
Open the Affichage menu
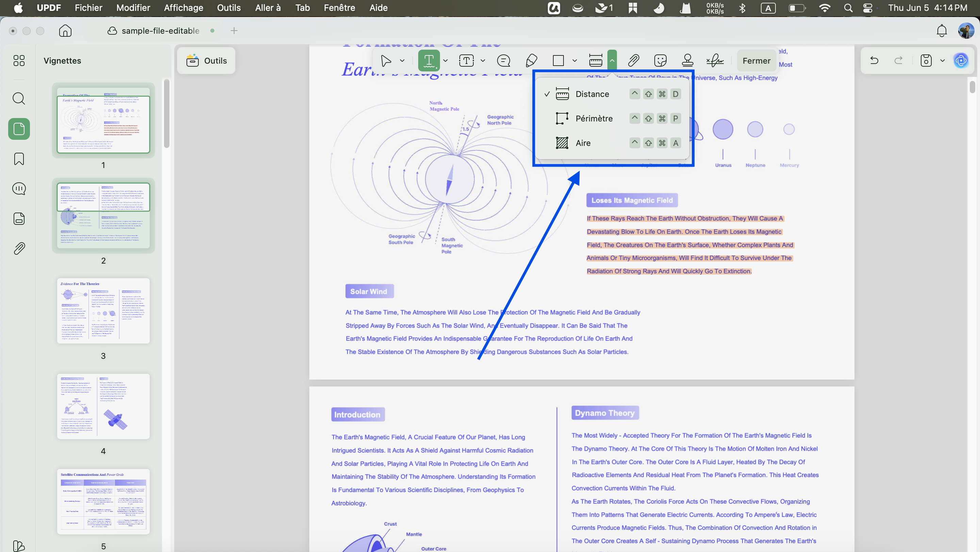pos(183,7)
